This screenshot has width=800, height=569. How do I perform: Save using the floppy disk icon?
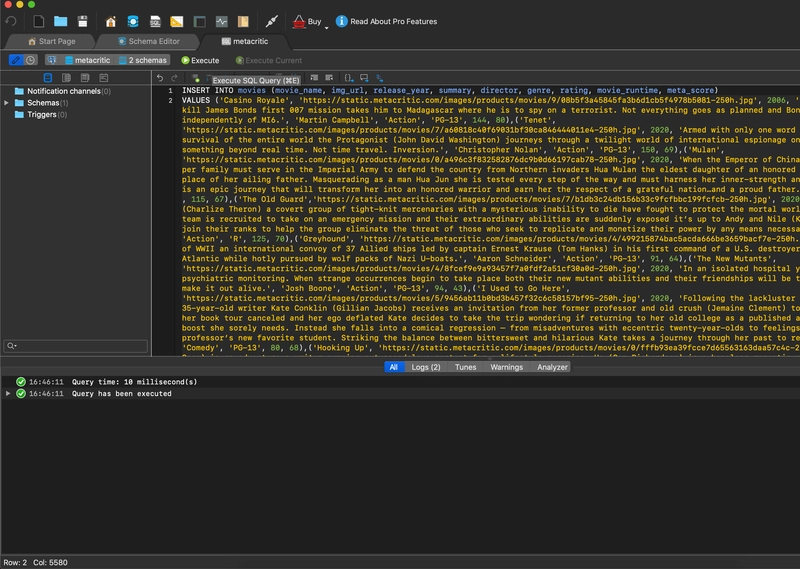pos(83,21)
